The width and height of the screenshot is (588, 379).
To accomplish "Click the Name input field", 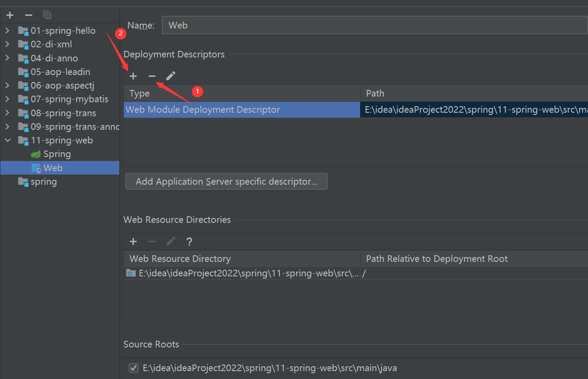I will 375,25.
